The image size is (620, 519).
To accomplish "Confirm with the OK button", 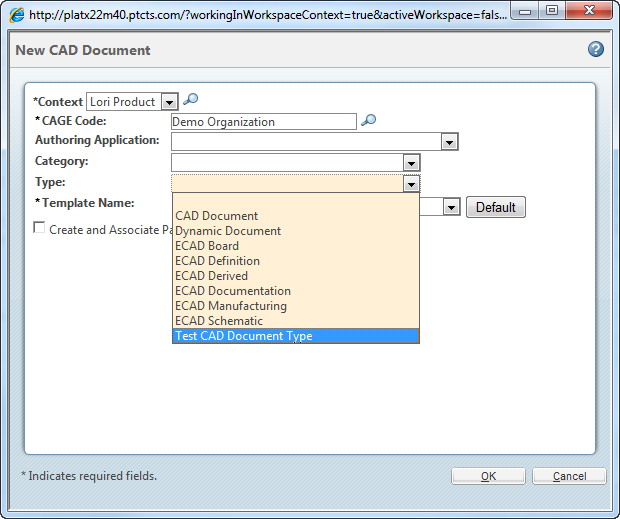I will click(488, 476).
